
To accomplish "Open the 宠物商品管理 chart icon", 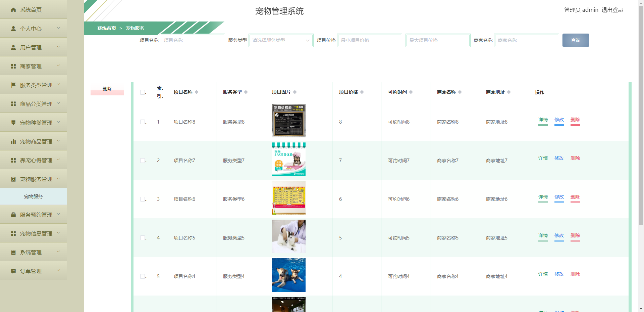I will 13,141.
